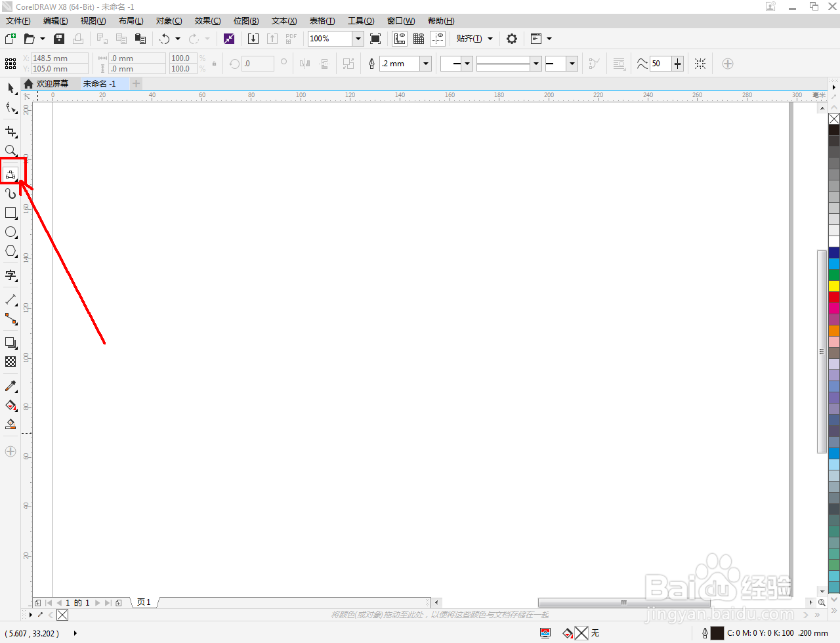Toggle Show Rulers button

(x=400, y=39)
